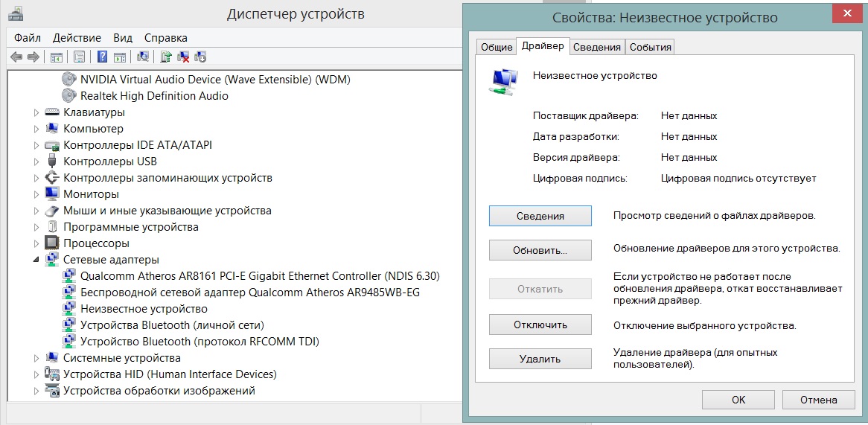Click the disable device toolbar icon with down arrow
Image resolution: width=868 pixels, height=425 pixels.
point(200,57)
